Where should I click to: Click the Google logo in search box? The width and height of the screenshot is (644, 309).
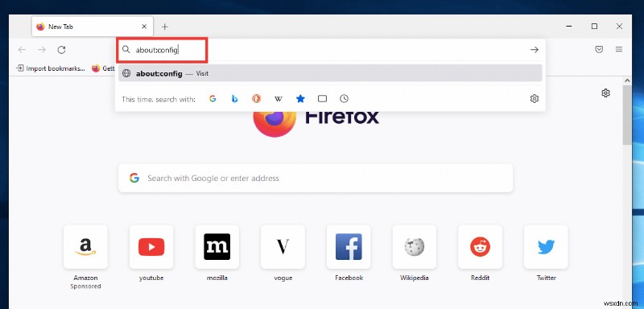click(134, 178)
